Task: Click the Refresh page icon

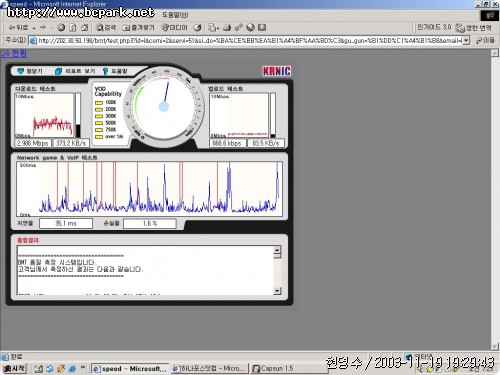Action: (73, 28)
